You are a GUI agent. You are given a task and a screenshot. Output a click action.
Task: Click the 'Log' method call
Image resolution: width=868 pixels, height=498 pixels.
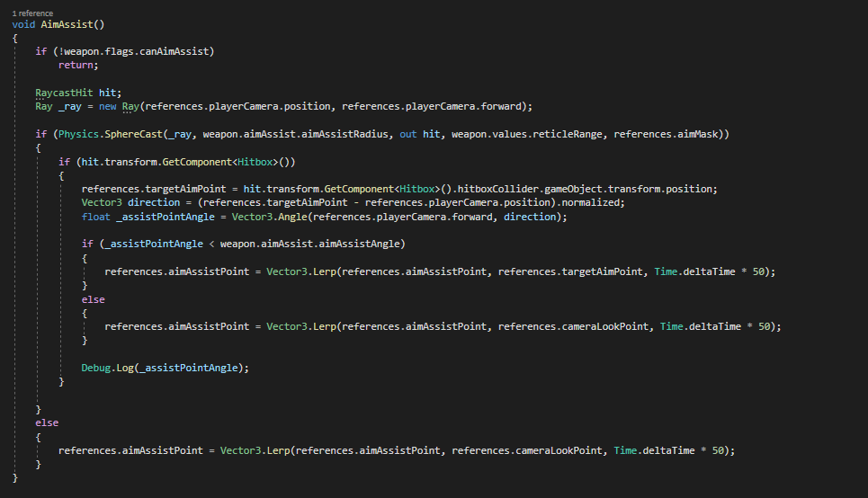pos(125,368)
